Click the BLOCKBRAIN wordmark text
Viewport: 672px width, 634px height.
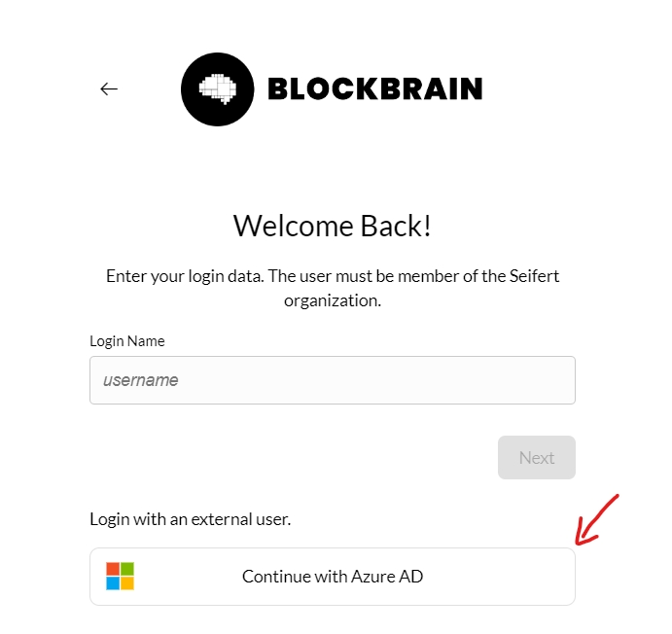[x=374, y=89]
